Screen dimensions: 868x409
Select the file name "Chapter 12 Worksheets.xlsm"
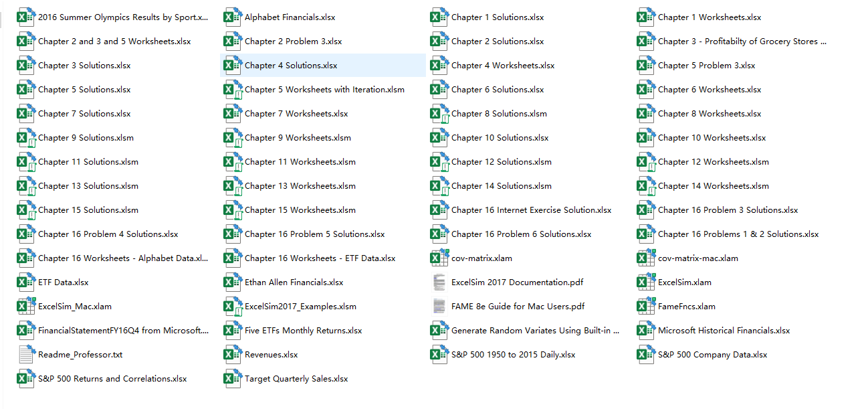714,162
